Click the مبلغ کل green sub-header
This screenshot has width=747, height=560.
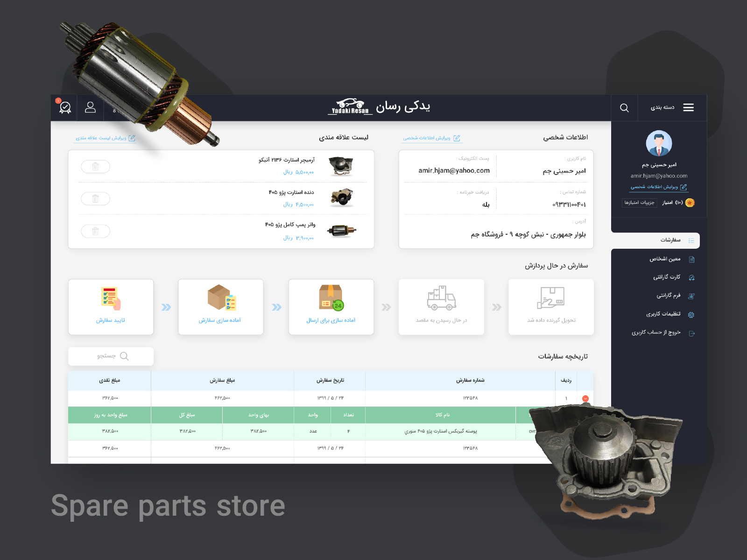[x=187, y=415]
